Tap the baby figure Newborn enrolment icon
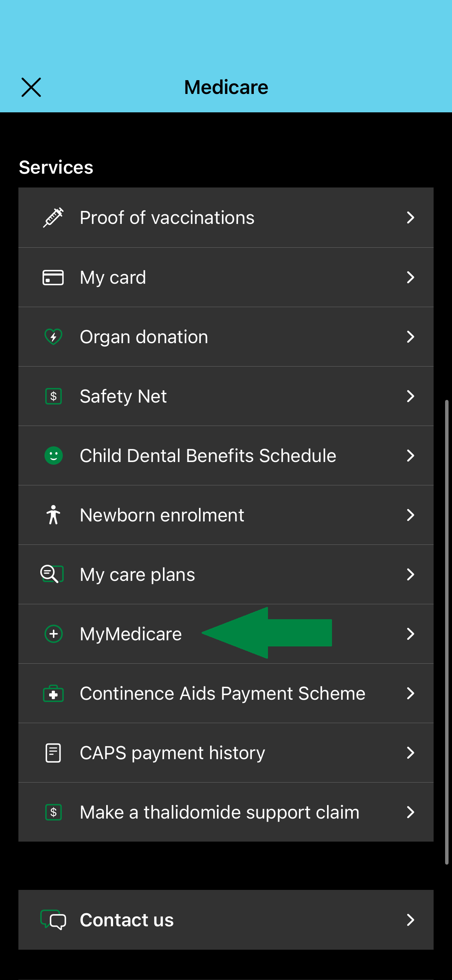 click(x=53, y=515)
